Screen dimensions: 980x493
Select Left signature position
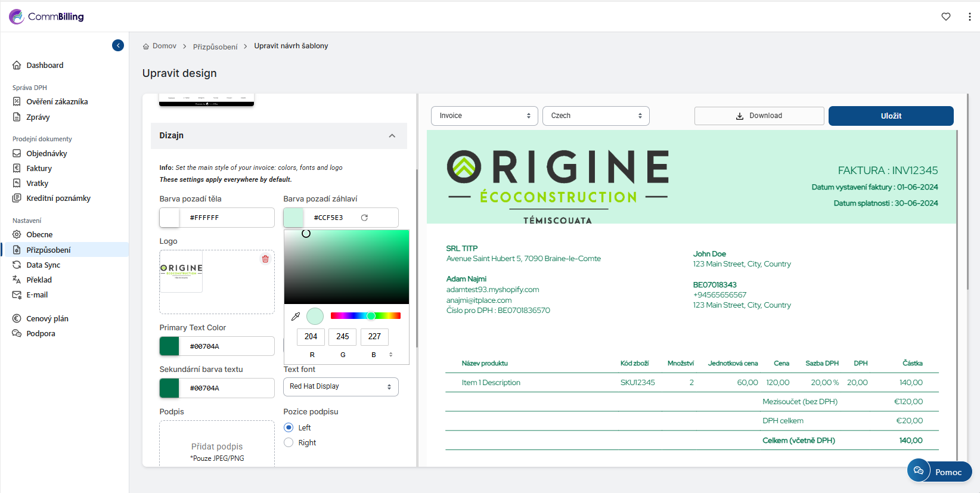(x=289, y=427)
